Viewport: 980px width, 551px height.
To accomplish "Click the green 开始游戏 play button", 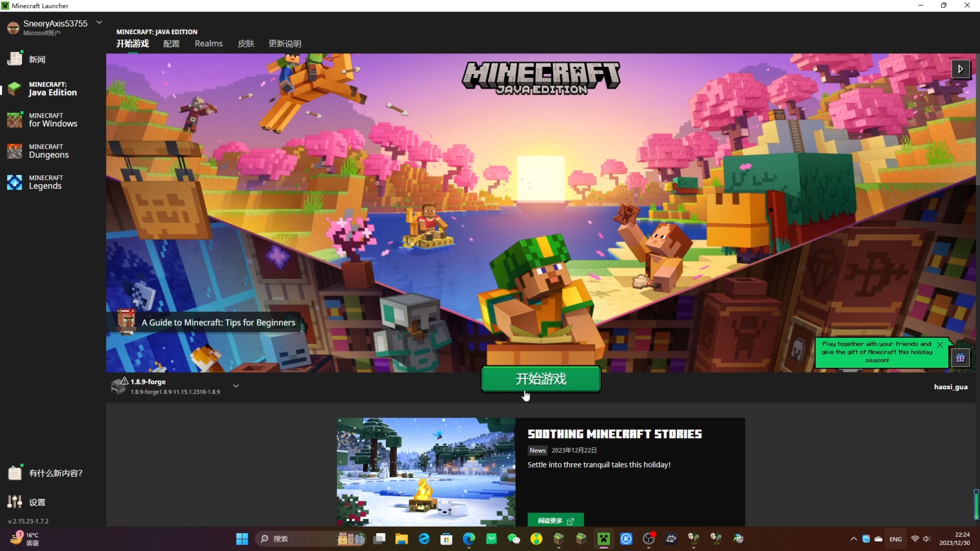I will click(541, 379).
